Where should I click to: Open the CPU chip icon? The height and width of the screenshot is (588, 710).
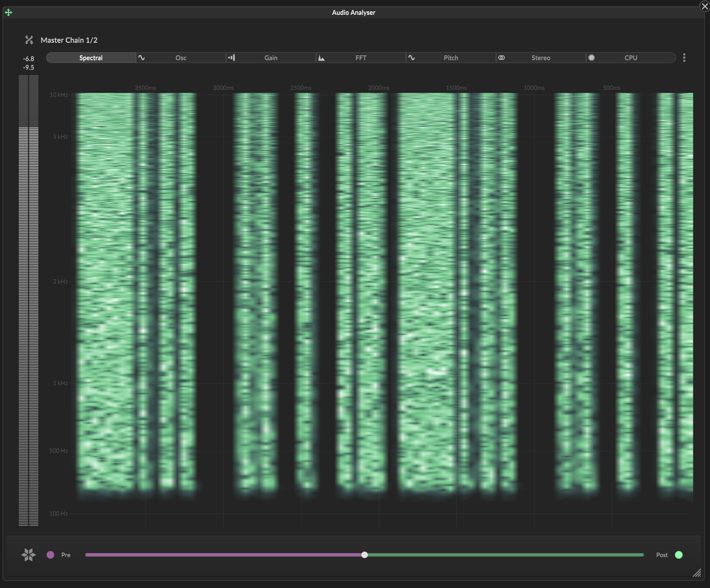(x=592, y=57)
